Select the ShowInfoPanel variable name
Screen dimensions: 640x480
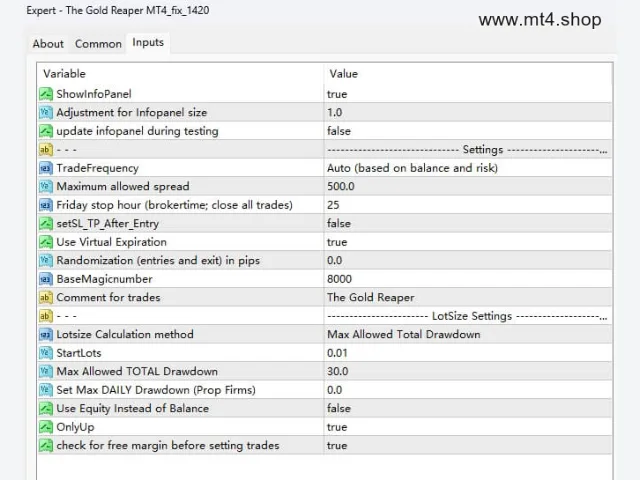[94, 94]
